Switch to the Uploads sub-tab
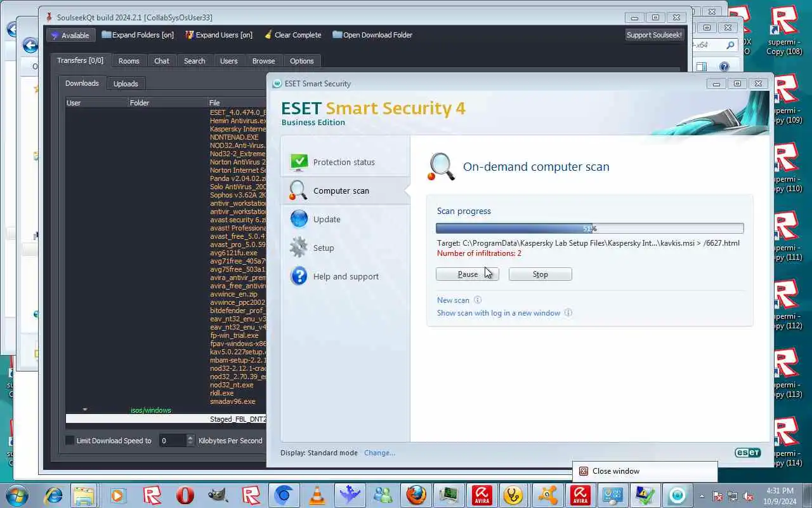The image size is (812, 508). [x=126, y=84]
